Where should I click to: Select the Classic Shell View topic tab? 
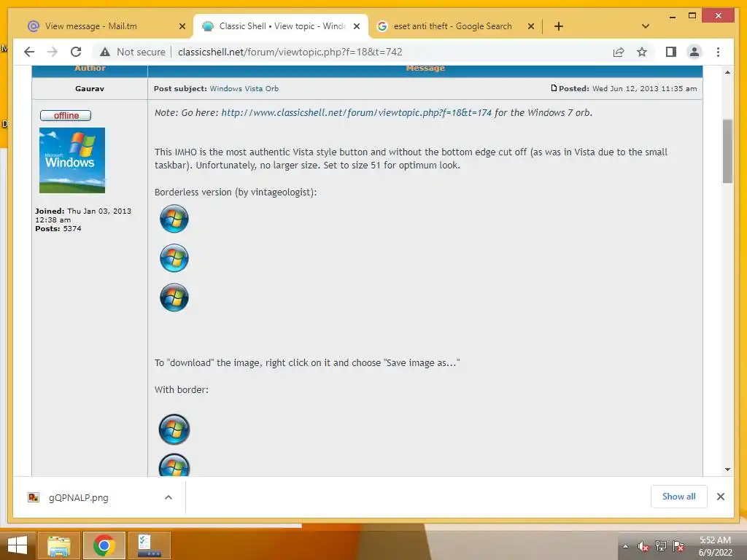(281, 26)
